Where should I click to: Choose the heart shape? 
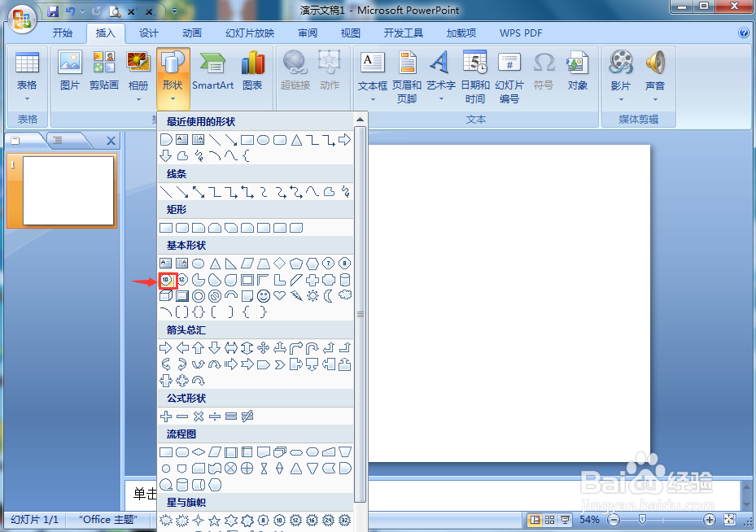(280, 295)
